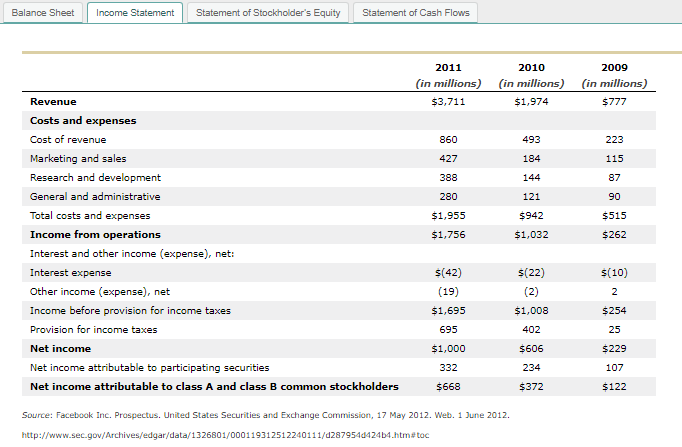Switch to the Balance Sheet tab
Viewport: 682px width, 447px height.
coord(43,13)
